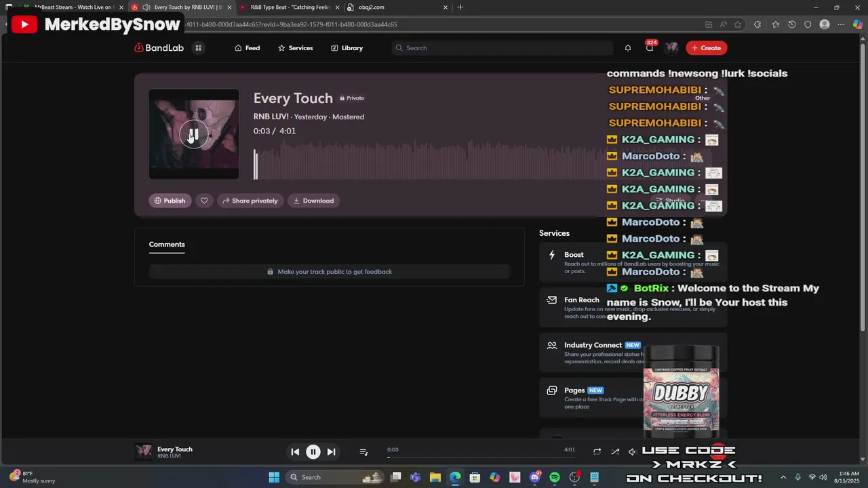Click the Private badge next to title
This screenshot has height=488, width=868.
(352, 98)
